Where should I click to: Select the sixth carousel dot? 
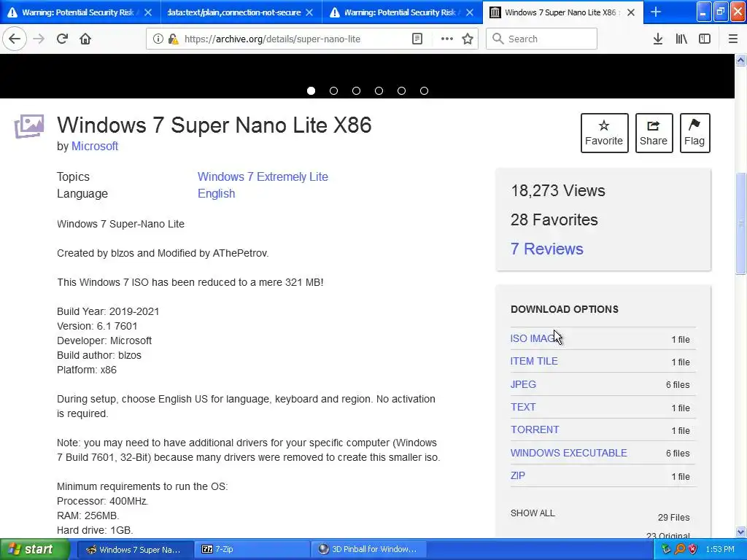[x=424, y=90]
